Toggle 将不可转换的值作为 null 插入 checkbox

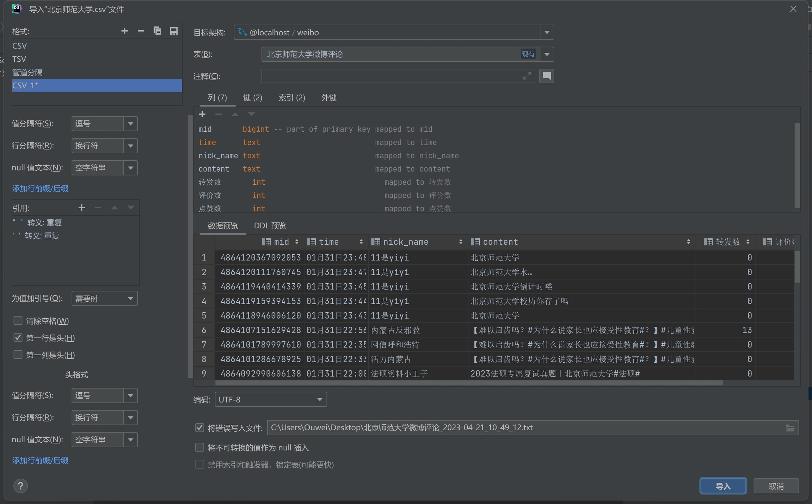(200, 448)
